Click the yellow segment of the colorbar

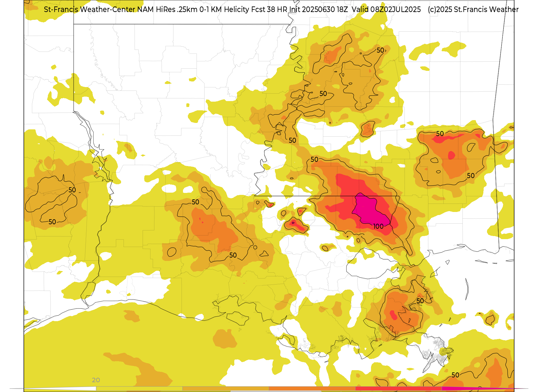pyautogui.click(x=139, y=389)
